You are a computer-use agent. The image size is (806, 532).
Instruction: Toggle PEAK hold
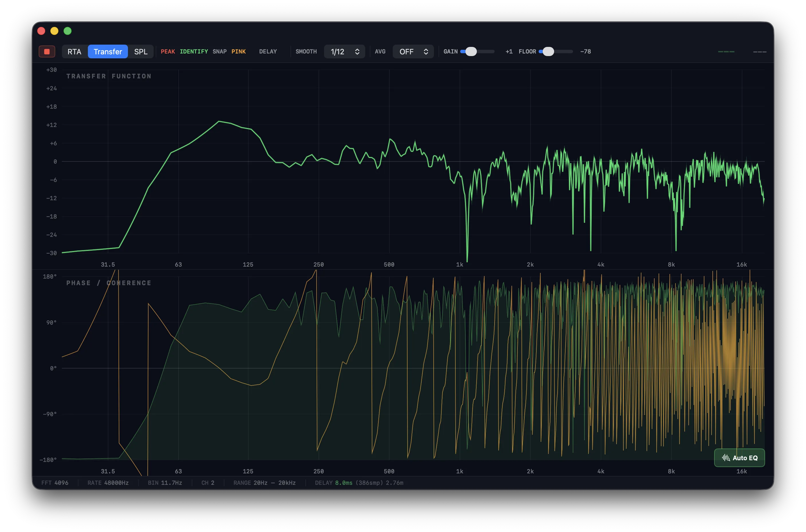coord(168,51)
